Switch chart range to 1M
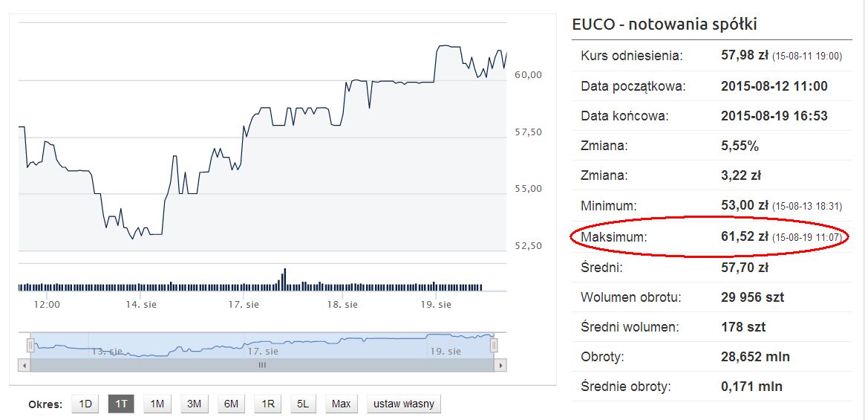 click(157, 404)
